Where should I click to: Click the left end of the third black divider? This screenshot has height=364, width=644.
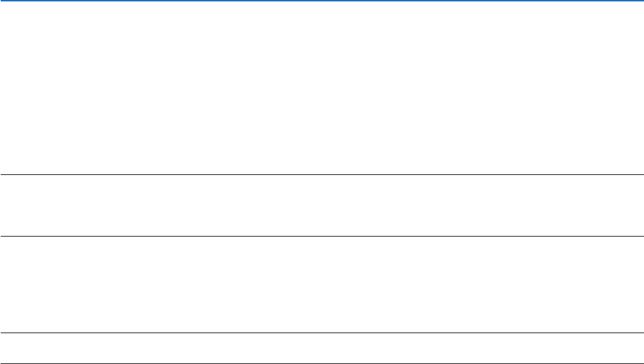(3, 332)
